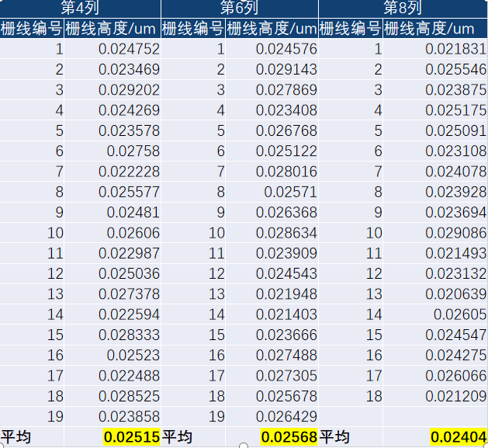Select the 第8列 header cell
The height and width of the screenshot is (448, 488).
403,9
